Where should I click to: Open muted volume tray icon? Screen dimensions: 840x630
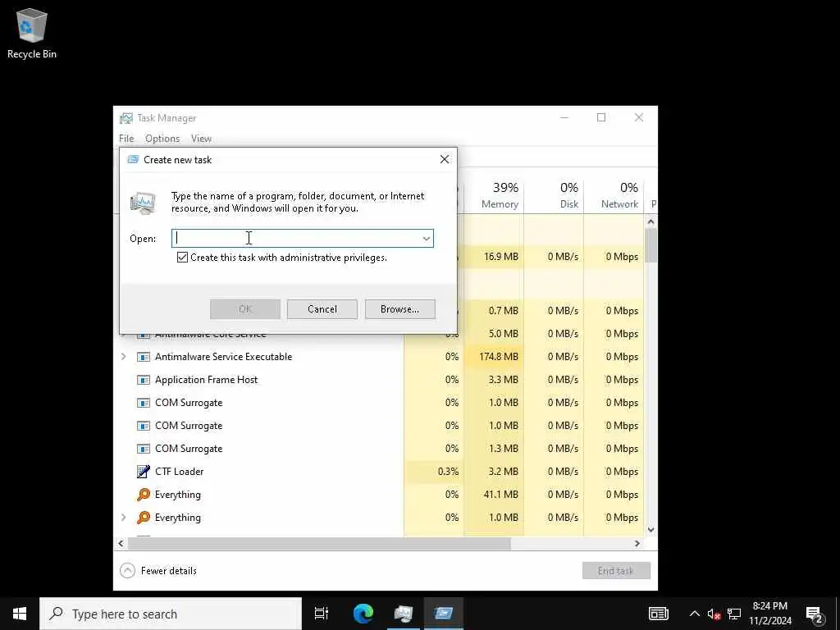pyautogui.click(x=714, y=614)
